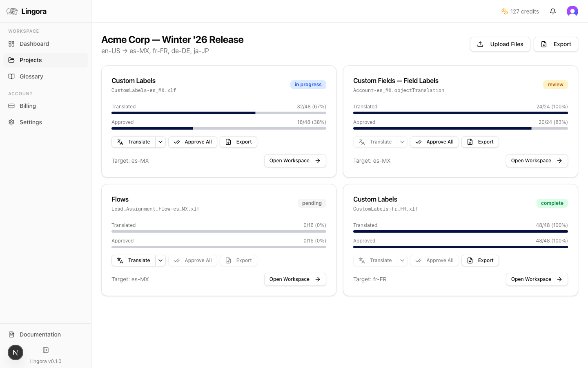Screen dimensions: 588x368
Task: Open the user profile avatar
Action: 572,11
